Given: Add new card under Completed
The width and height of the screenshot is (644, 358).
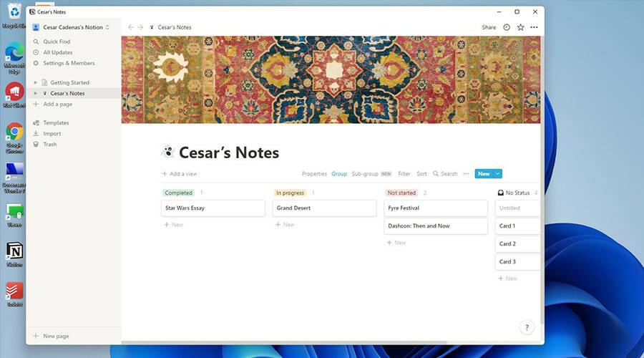Looking at the screenshot, I should click(x=174, y=225).
